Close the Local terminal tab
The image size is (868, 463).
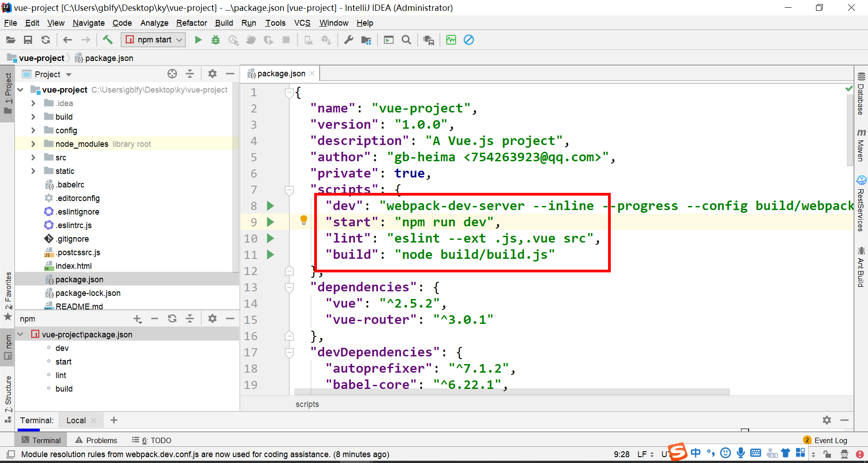tap(94, 421)
